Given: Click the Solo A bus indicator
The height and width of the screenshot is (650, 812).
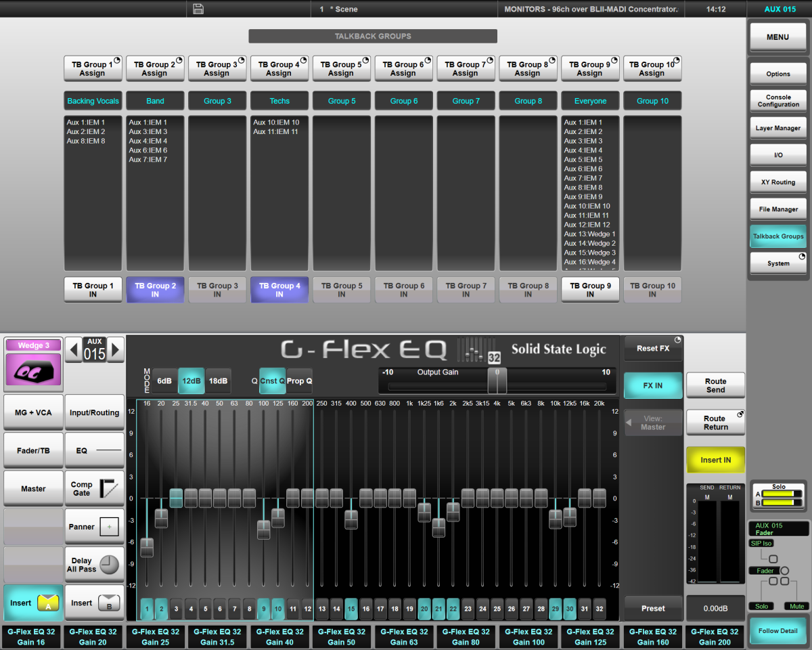Looking at the screenshot, I should click(782, 494).
